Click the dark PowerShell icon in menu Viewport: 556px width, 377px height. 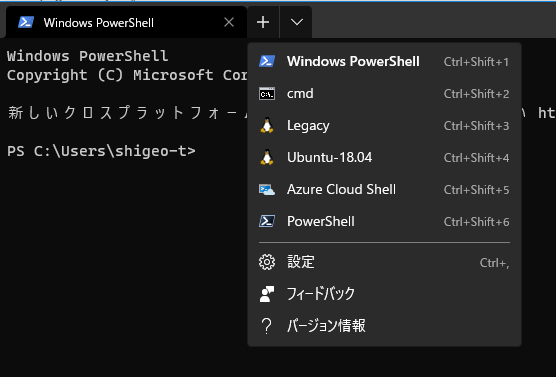tap(267, 221)
